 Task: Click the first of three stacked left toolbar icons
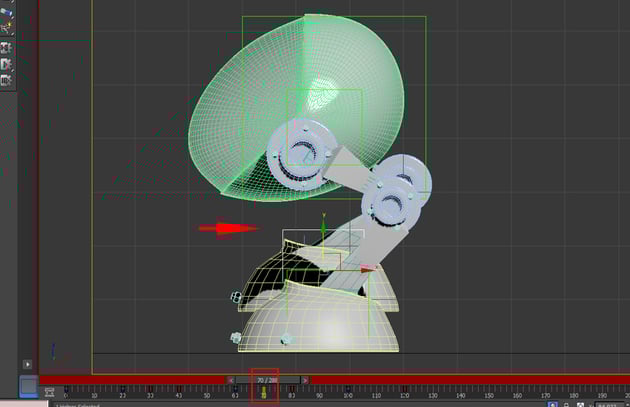(x=6, y=48)
